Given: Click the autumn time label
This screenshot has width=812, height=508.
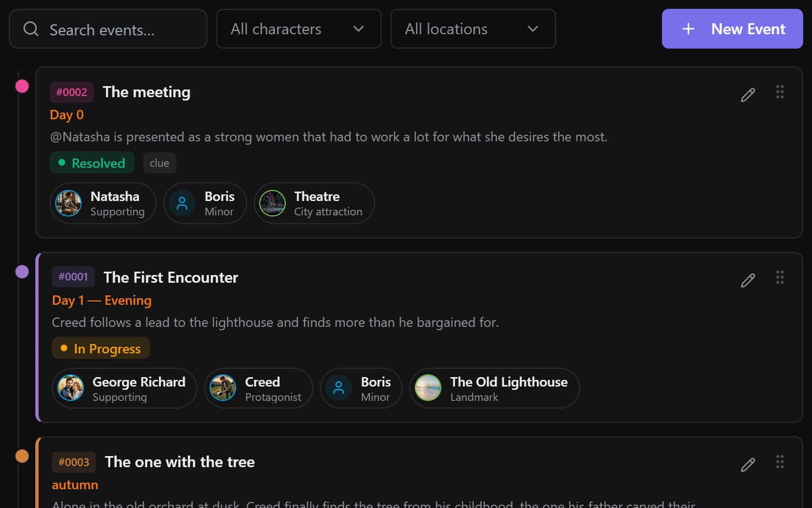Looking at the screenshot, I should 75,485.
